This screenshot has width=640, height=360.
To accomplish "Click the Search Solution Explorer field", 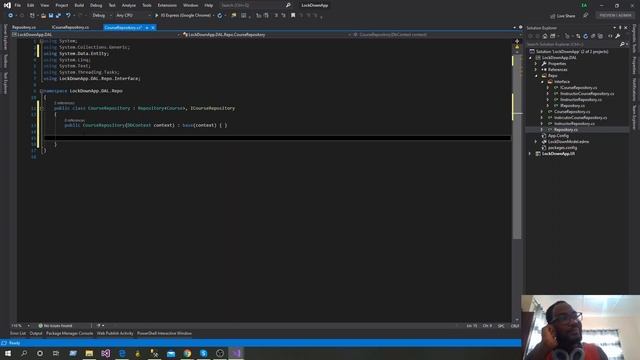I will pyautogui.click(x=572, y=44).
